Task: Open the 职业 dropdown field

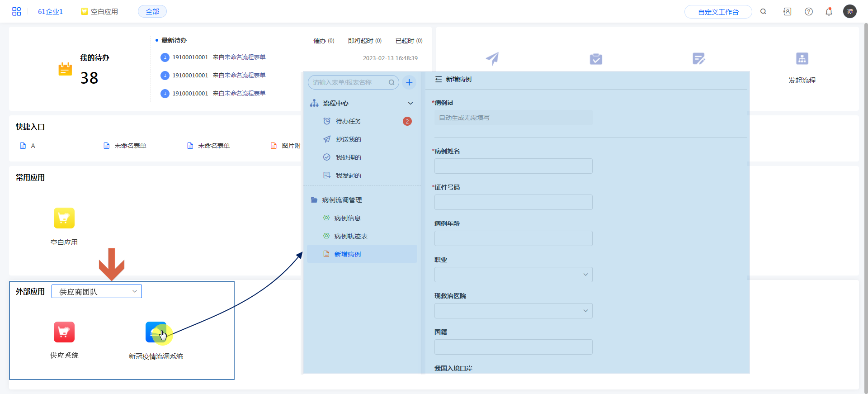Action: 513,275
